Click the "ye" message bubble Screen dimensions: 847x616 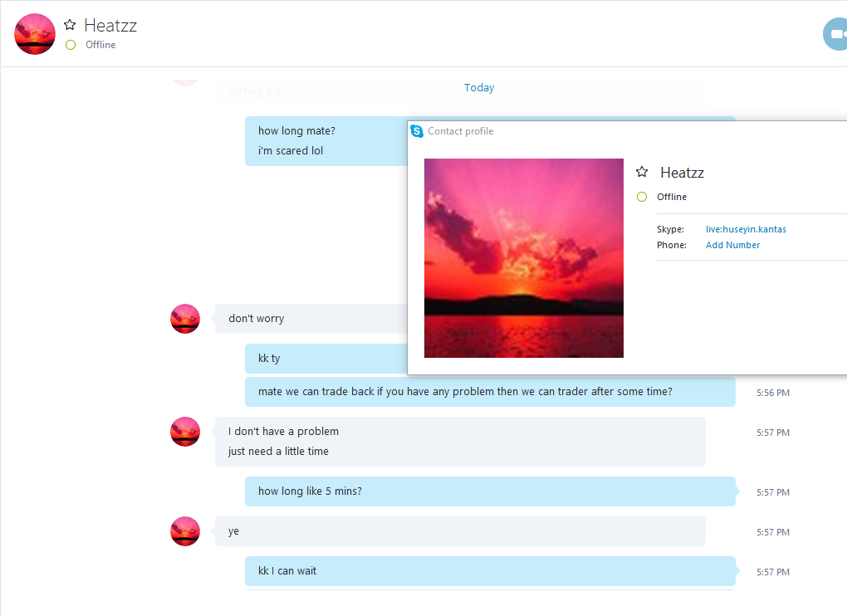460,531
